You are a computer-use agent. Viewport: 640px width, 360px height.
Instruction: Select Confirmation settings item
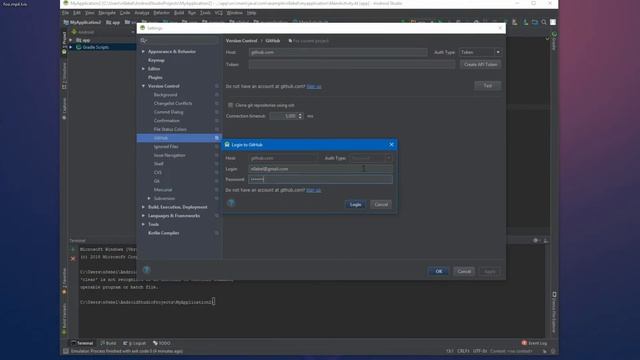167,121
